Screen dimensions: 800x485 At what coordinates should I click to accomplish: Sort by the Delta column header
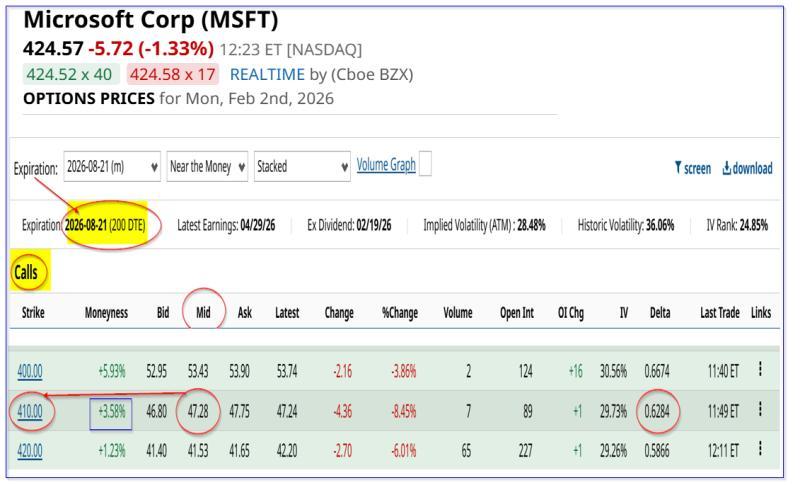[x=660, y=313]
